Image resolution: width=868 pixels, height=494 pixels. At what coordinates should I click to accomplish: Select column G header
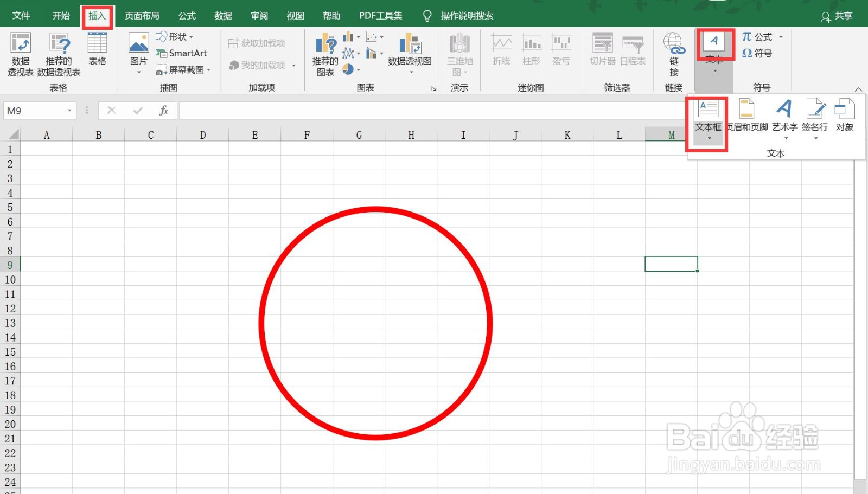[359, 135]
